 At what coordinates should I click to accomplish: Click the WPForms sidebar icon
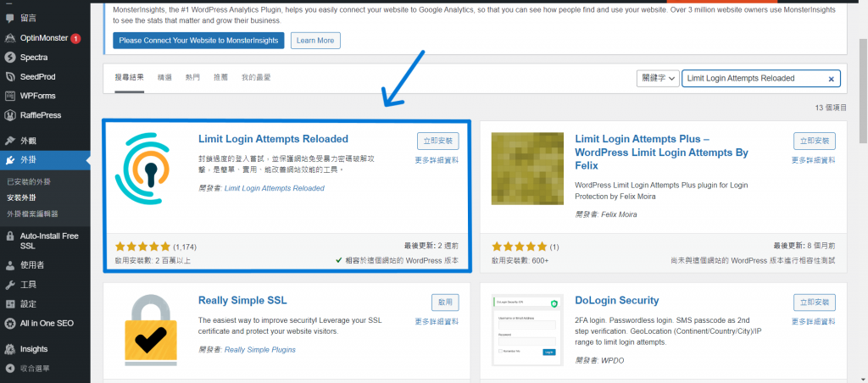pyautogui.click(x=9, y=97)
